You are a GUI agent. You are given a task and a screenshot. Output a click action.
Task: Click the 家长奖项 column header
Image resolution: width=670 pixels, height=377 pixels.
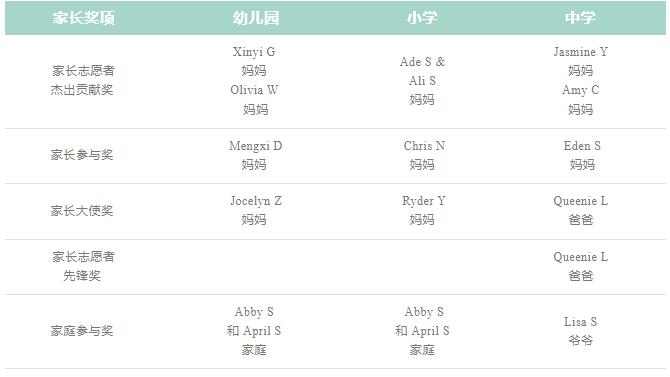84,18
